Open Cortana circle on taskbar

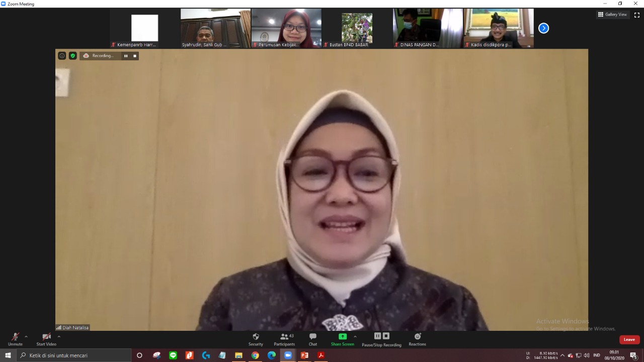(x=139, y=355)
